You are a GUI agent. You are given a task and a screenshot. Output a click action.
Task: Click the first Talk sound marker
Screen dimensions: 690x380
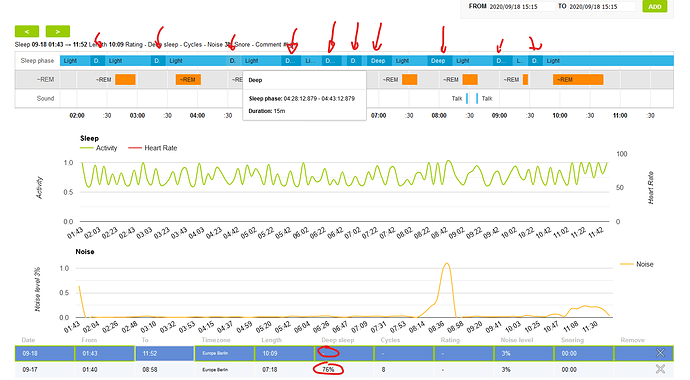click(467, 99)
